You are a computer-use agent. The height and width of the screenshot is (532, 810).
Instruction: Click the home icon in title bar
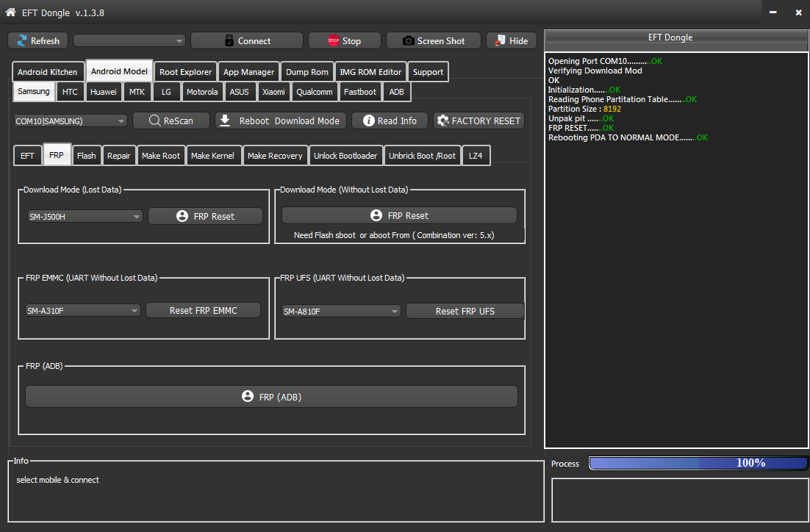[10, 12]
